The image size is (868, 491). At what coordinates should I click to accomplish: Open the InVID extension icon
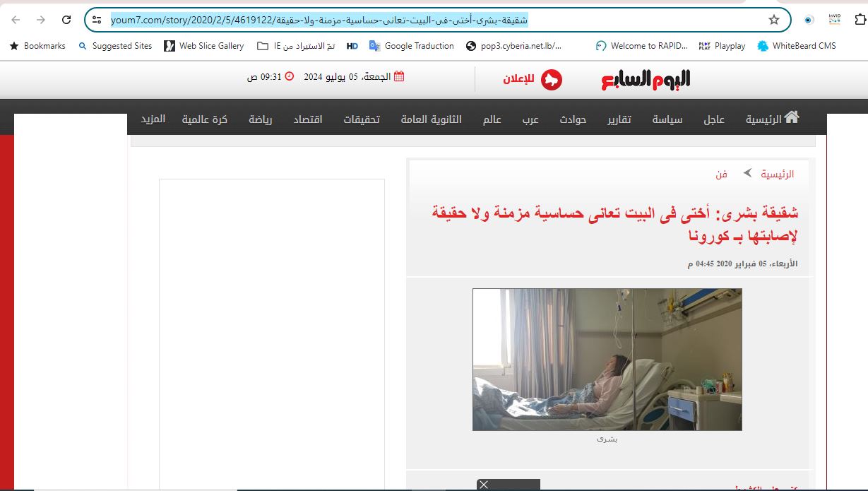tap(835, 20)
